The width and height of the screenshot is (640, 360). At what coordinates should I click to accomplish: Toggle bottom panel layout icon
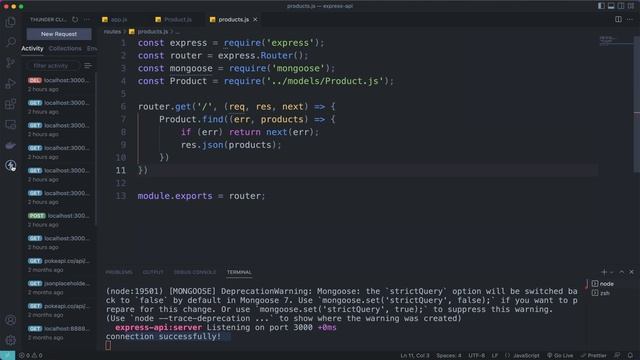pyautogui.click(x=611, y=6)
